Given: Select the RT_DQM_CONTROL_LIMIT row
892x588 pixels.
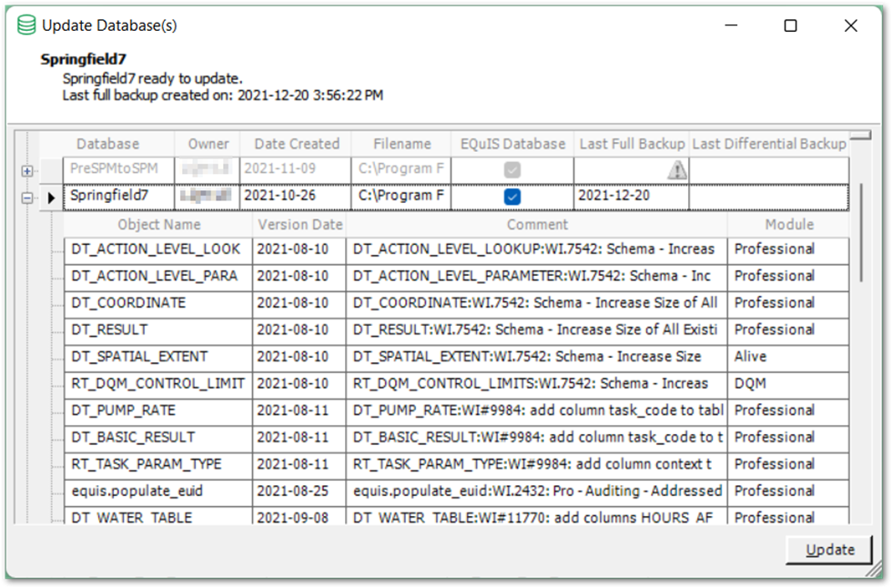Looking at the screenshot, I should point(157,383).
